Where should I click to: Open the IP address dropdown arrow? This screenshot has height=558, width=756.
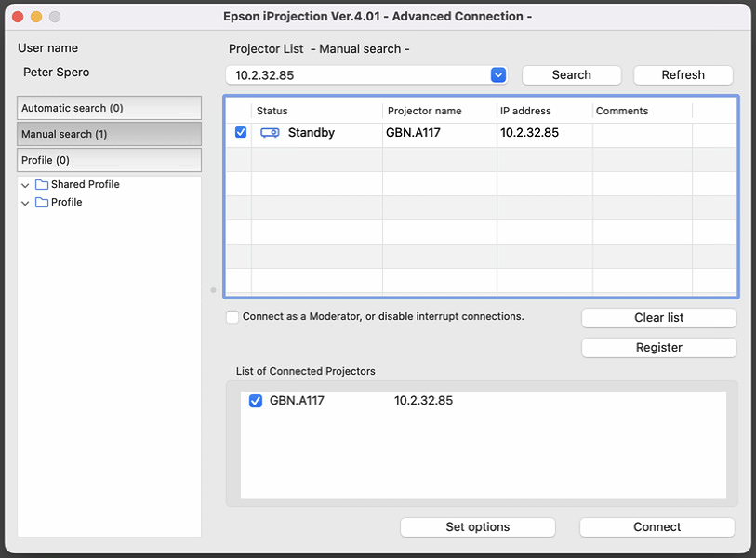(x=498, y=75)
